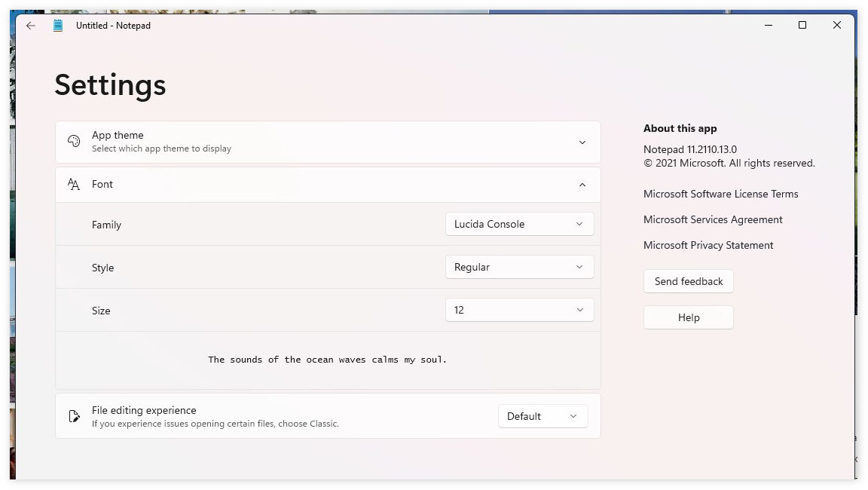Image resolution: width=868 pixels, height=490 pixels.
Task: Click the Notepad app icon in title bar
Action: (58, 26)
